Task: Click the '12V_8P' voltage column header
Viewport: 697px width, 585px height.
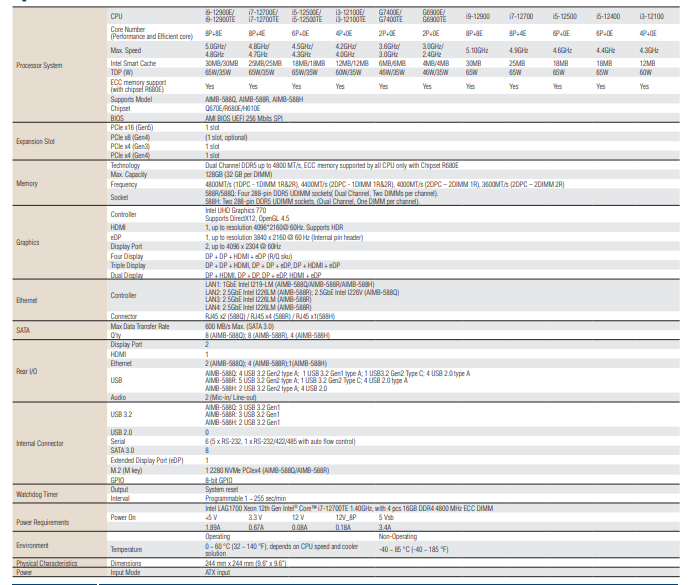Action: pos(346,518)
